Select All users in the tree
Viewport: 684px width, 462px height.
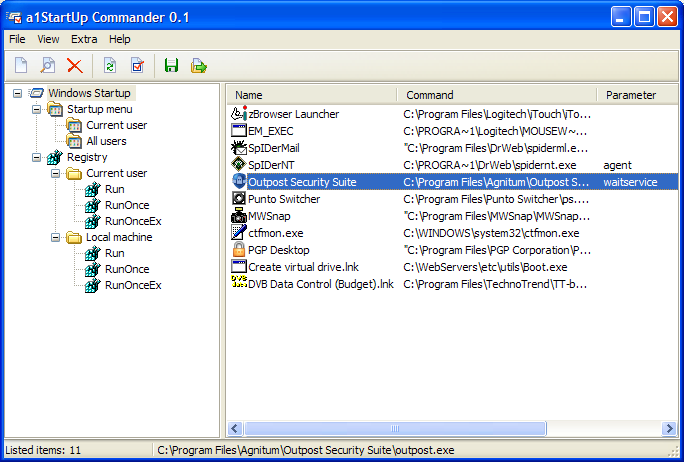point(106,141)
